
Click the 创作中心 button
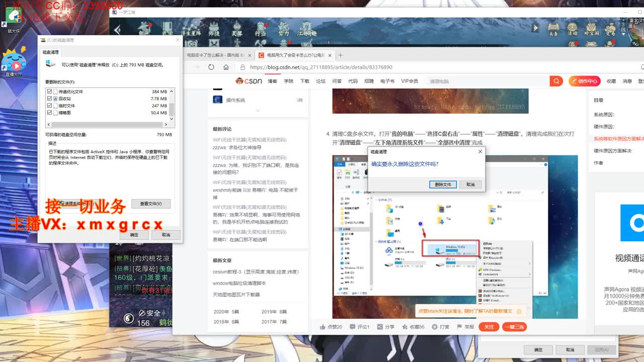coord(584,81)
